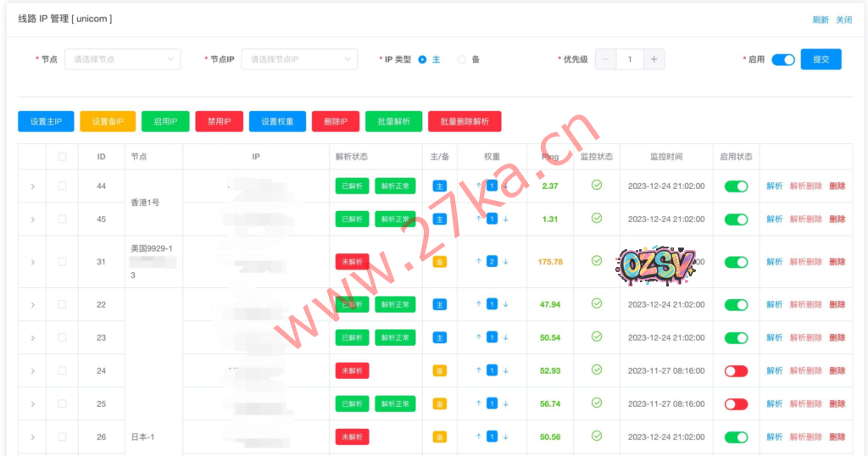Screen dimensions: 868x456
Task: Click the 设置备IP button
Action: [108, 121]
